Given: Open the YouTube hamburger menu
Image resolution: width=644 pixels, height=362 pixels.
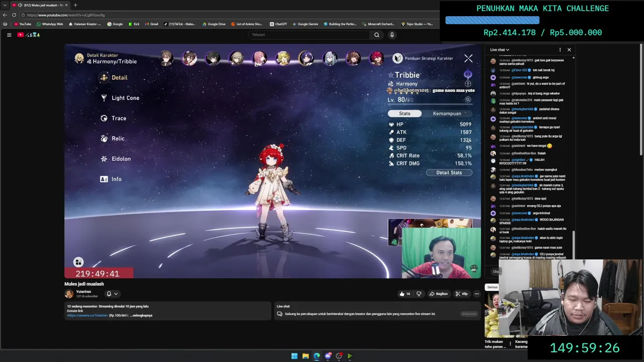Looking at the screenshot, I should tap(9, 35).
